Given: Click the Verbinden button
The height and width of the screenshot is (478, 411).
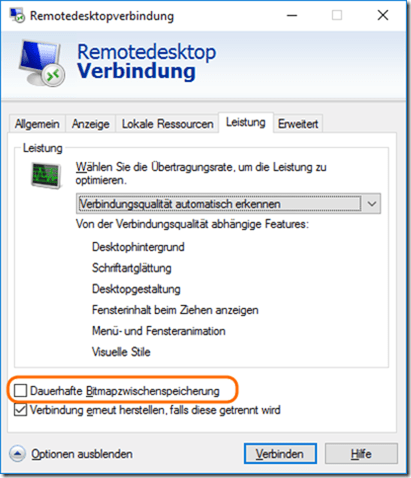Looking at the screenshot, I should tap(280, 453).
